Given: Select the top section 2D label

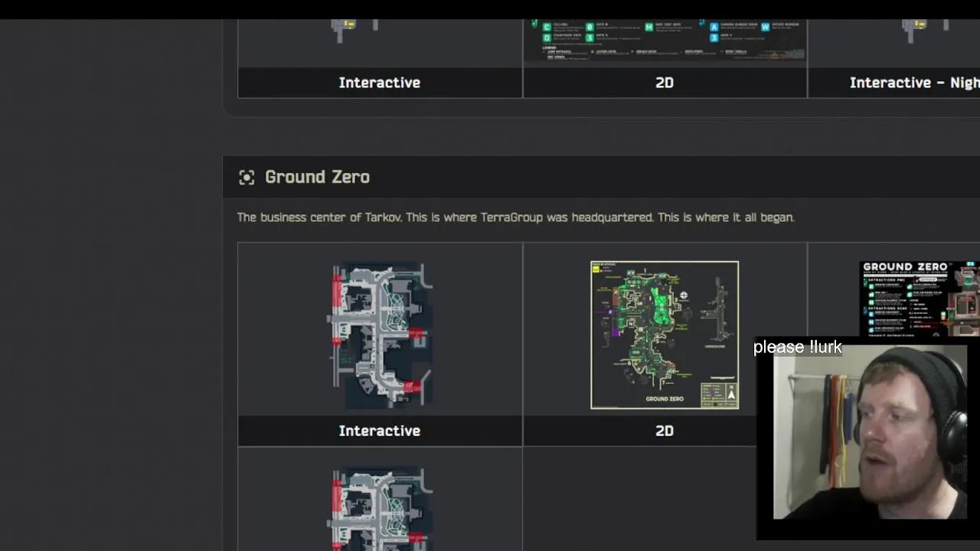Looking at the screenshot, I should point(665,83).
